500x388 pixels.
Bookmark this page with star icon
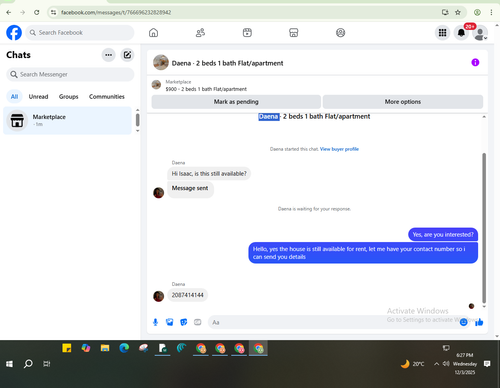coord(458,12)
